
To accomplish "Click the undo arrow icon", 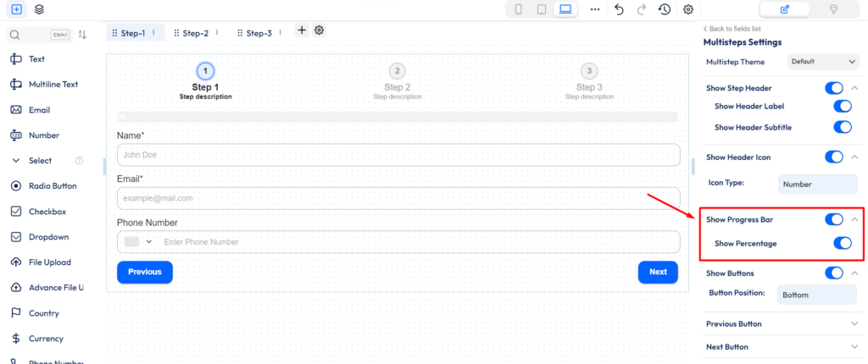I will pos(619,9).
